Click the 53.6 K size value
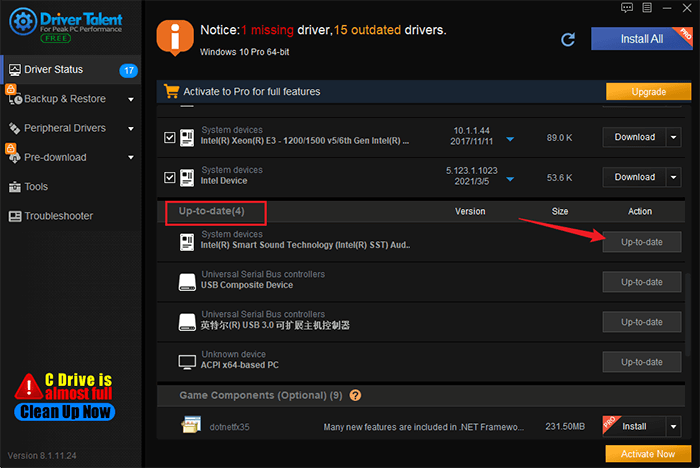Image resolution: width=700 pixels, height=468 pixels. coord(559,178)
